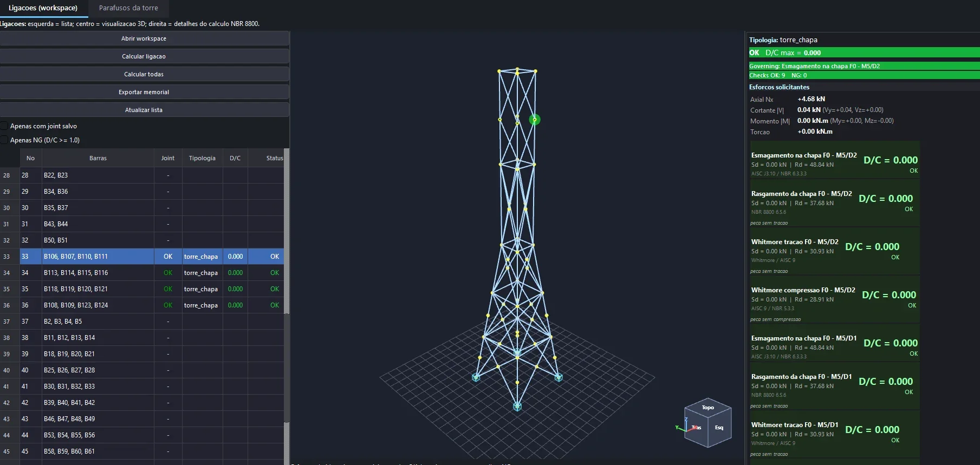This screenshot has height=465, width=980.
Task: Select row 'B50, B51'
Action: click(152, 240)
